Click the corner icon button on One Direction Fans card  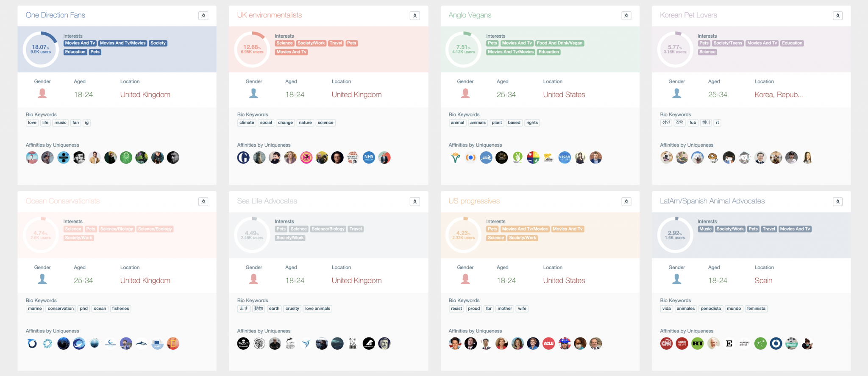(x=203, y=16)
